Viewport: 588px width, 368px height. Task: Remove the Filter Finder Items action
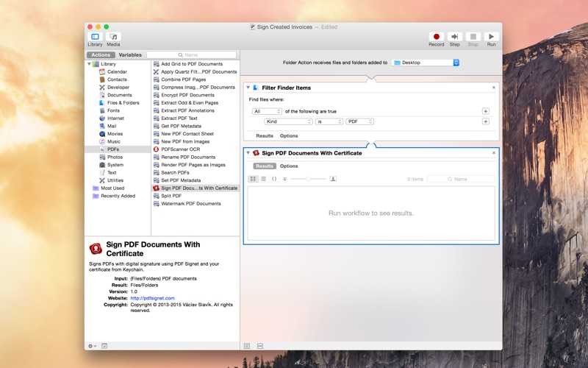(x=493, y=88)
